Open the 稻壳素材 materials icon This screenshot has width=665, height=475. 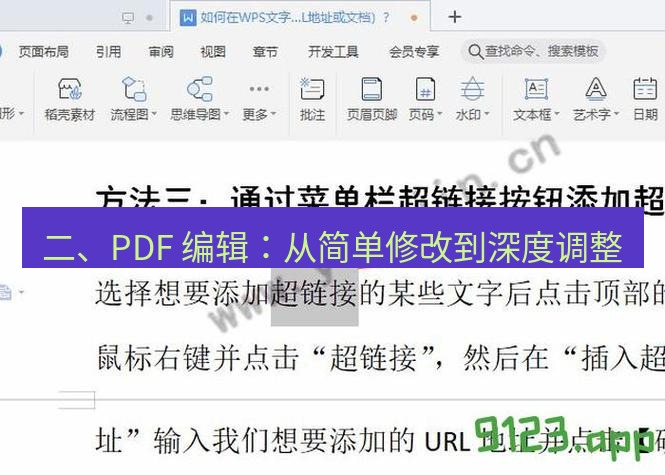[x=70, y=89]
